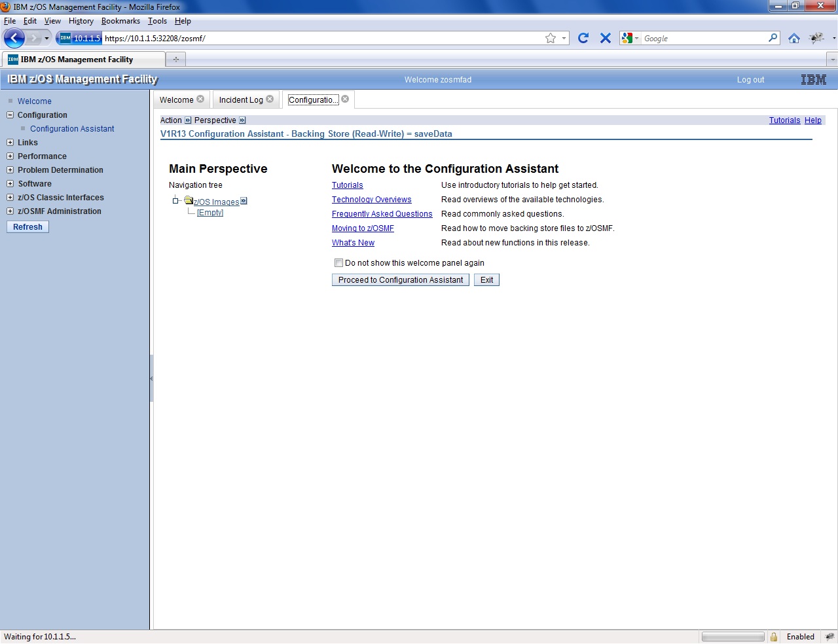
Task: Close the Configuration Assistant tab
Action: coord(345,99)
